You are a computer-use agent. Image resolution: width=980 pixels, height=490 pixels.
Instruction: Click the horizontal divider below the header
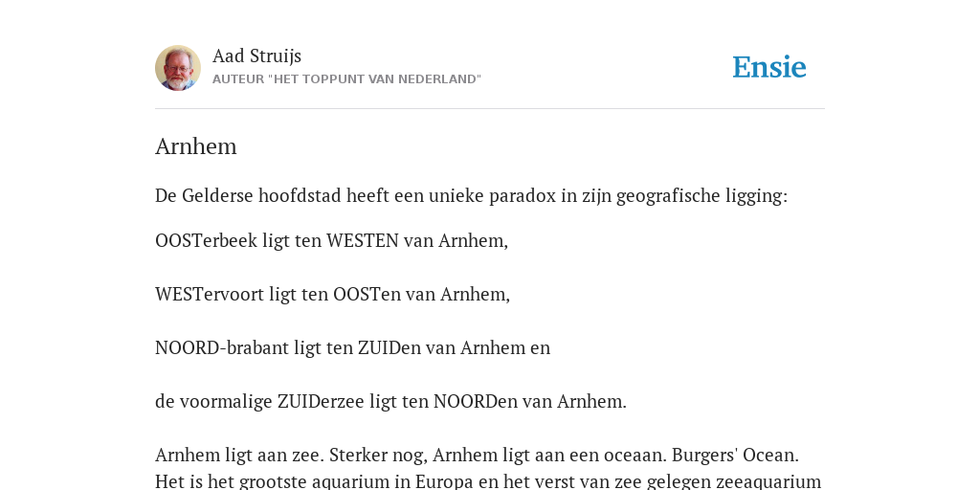point(490,109)
